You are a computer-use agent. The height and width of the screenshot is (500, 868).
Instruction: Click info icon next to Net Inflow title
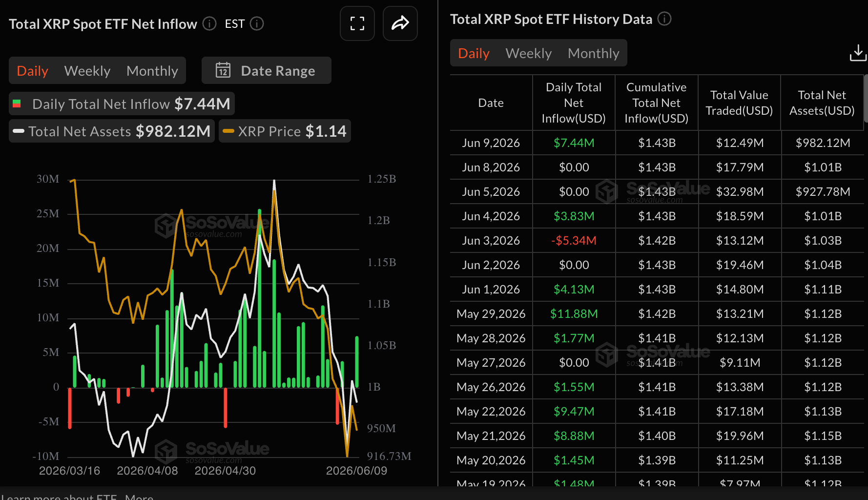point(209,23)
